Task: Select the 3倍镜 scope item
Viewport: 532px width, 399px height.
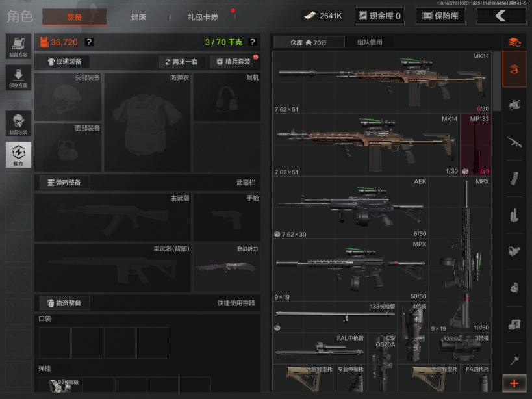Action: click(x=460, y=348)
